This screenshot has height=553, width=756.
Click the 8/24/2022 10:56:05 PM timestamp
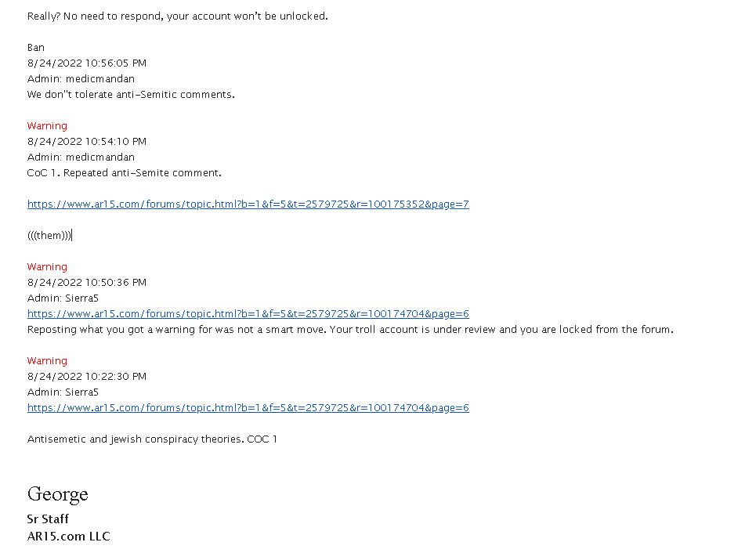pos(87,63)
